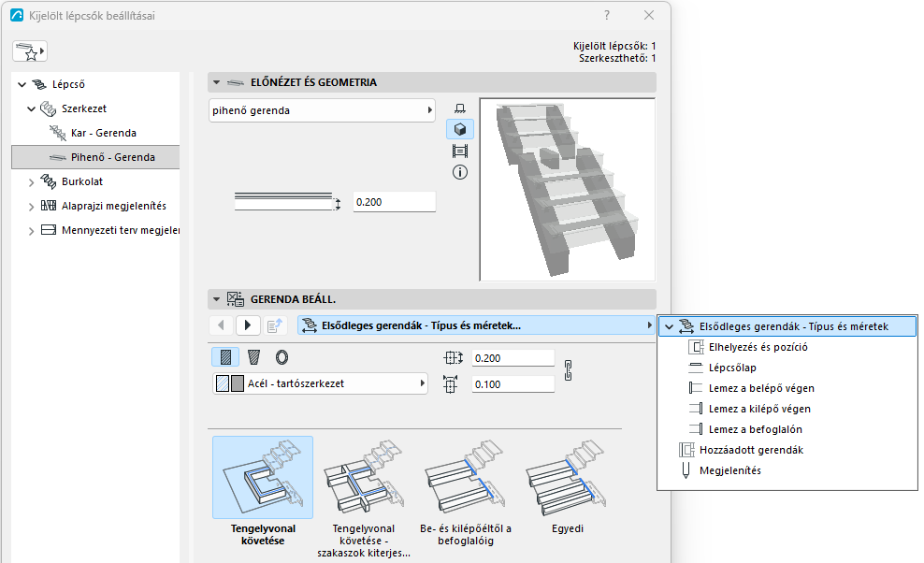Click the page list export icon

point(275,325)
